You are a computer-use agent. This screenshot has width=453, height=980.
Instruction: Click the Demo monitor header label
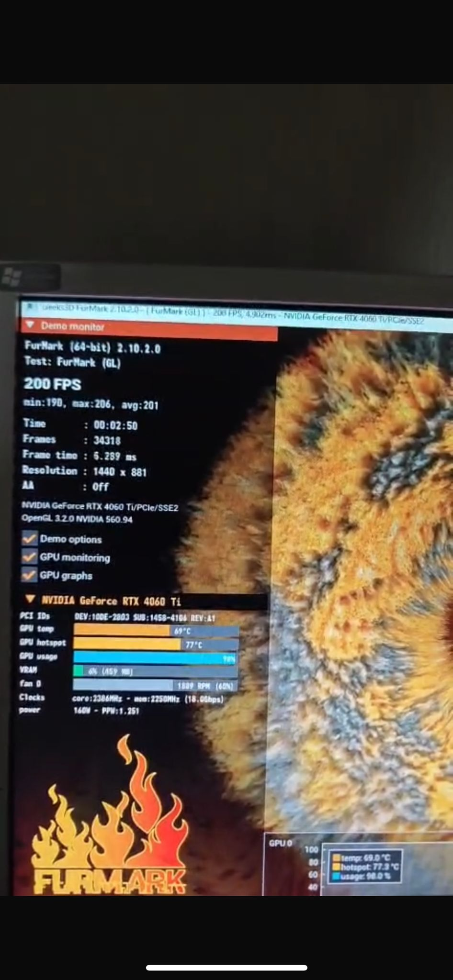click(72, 326)
